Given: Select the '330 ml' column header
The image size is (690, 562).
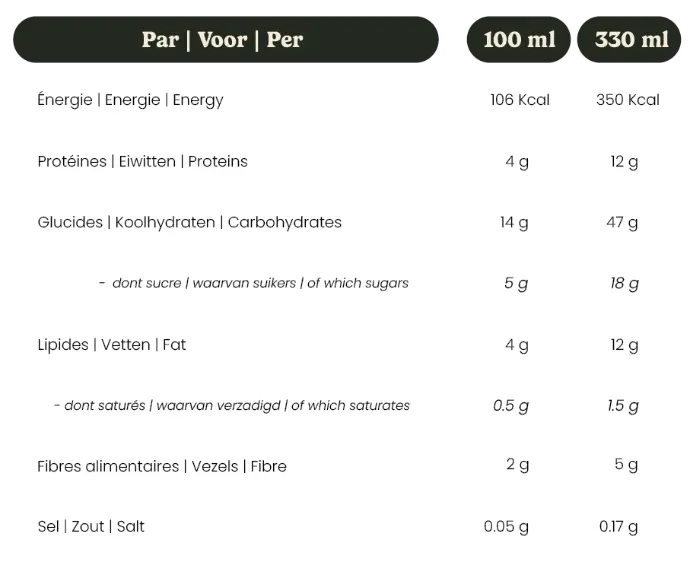Looking at the screenshot, I should click(x=631, y=40).
